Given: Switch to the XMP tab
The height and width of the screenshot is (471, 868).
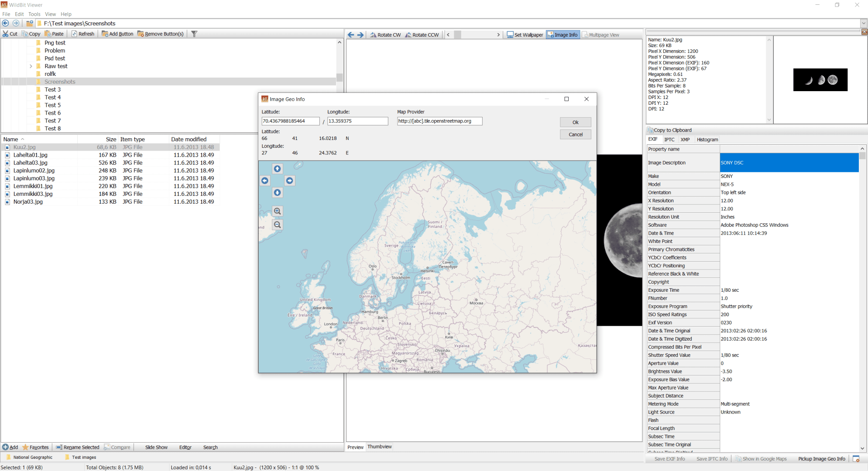Looking at the screenshot, I should [685, 140].
